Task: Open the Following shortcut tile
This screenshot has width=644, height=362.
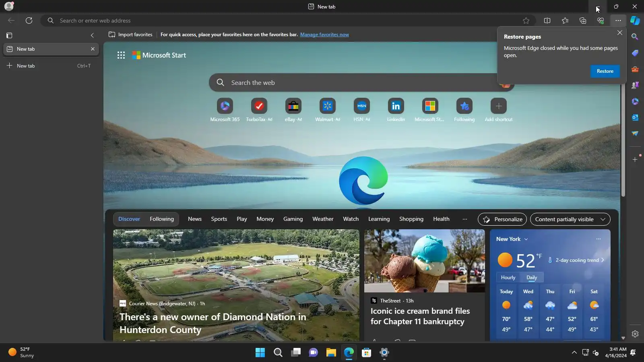Action: [x=464, y=110]
